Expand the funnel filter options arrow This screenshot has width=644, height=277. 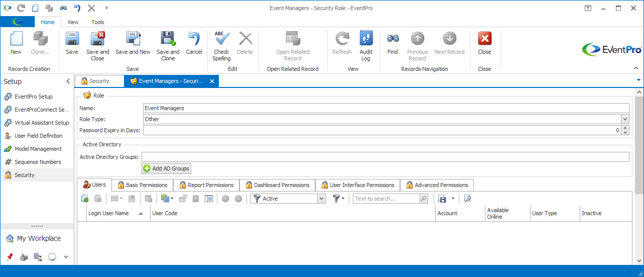tap(344, 199)
